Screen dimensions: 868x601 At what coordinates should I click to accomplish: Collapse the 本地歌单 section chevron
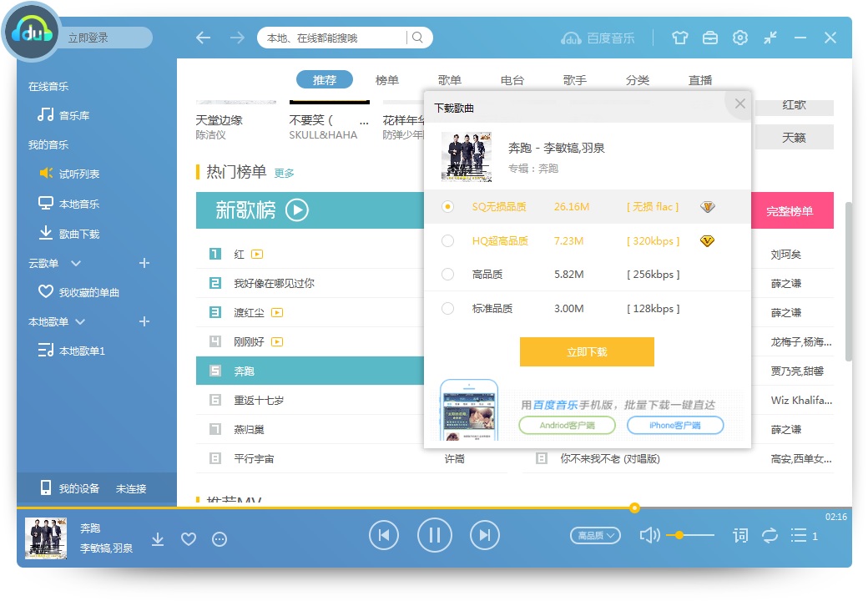click(x=80, y=321)
